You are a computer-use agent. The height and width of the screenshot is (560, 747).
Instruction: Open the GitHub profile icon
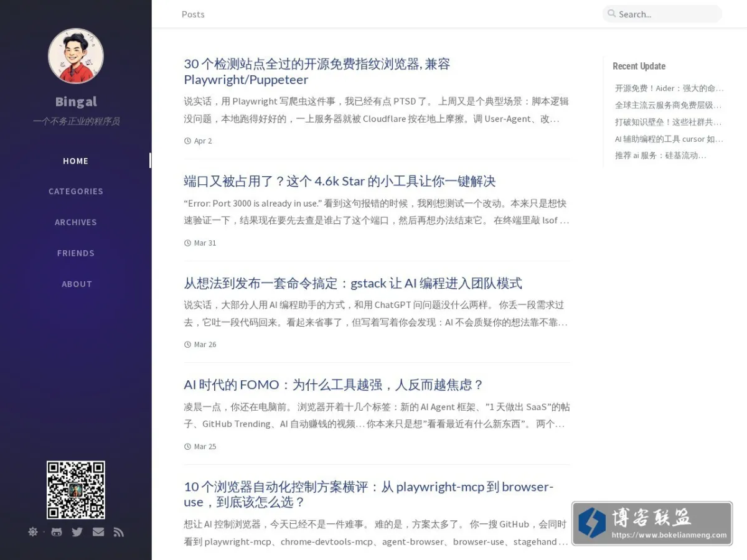(57, 532)
